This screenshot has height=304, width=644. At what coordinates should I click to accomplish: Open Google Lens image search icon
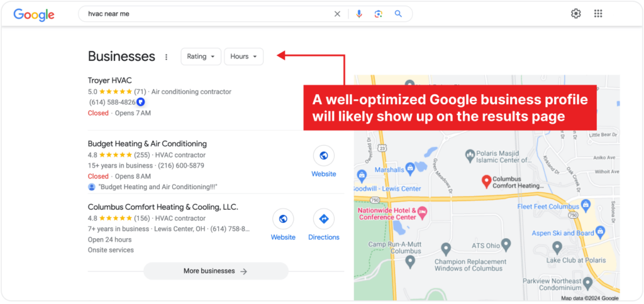point(379,14)
